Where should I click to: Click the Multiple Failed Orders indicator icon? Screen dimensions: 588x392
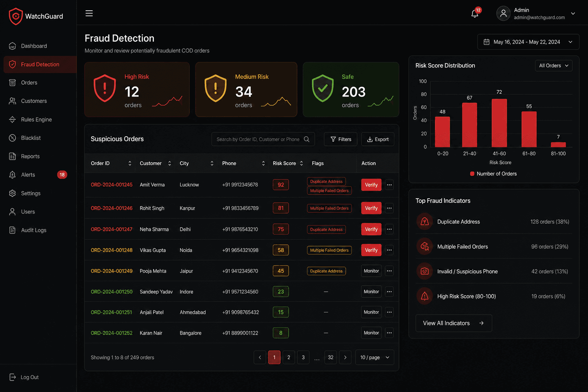pos(425,247)
